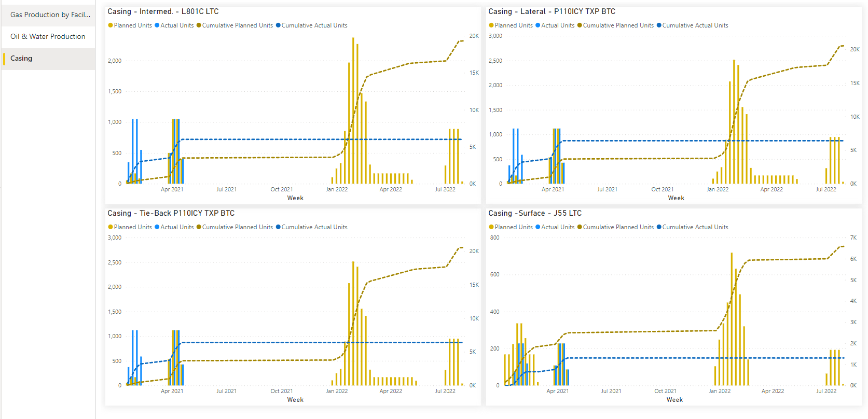Select the Casing - Tie-Back P110ICY chart title

pos(171,213)
